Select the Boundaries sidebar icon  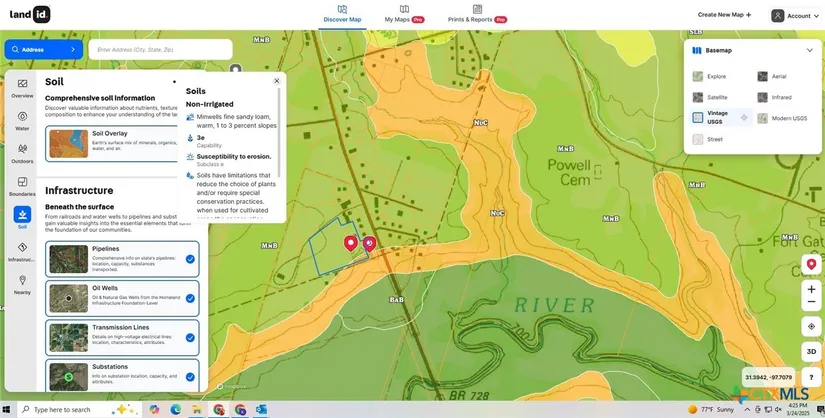(22, 185)
